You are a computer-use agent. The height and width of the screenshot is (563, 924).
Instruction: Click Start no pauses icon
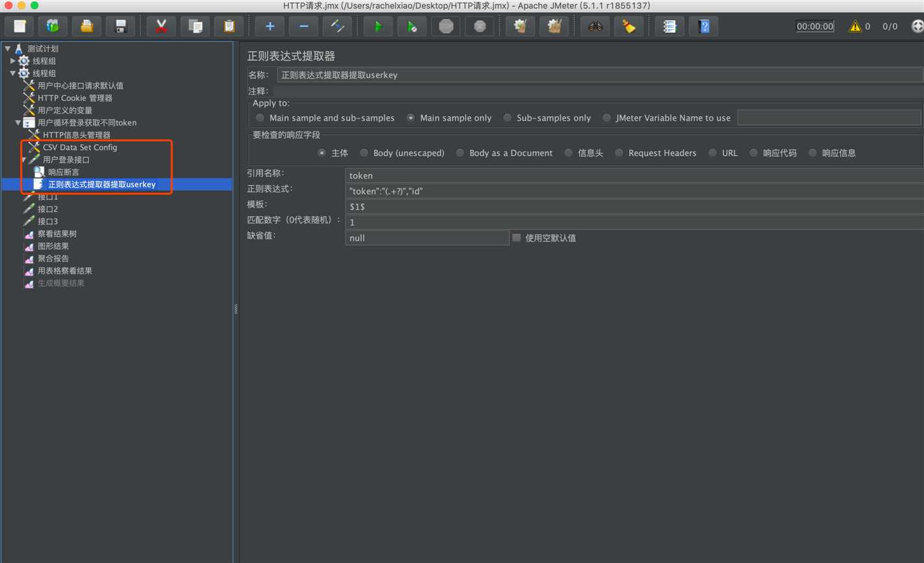click(x=412, y=26)
